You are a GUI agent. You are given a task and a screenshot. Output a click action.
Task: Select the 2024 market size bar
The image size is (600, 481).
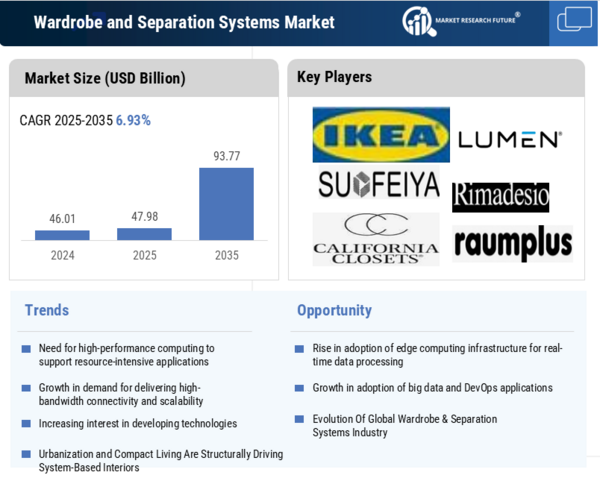click(x=62, y=235)
